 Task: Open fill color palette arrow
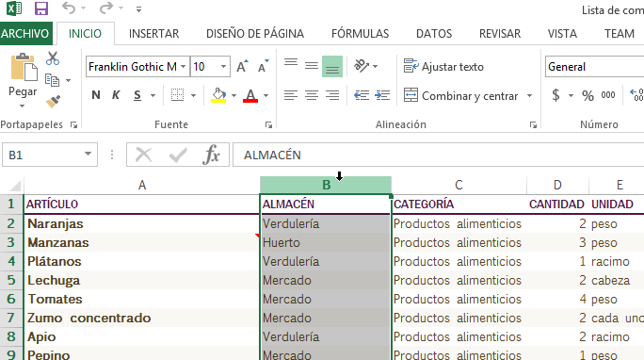click(233, 96)
